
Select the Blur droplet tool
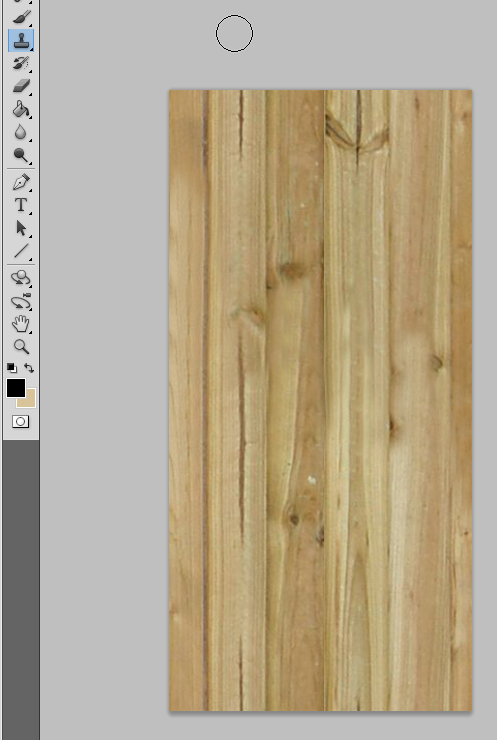(21, 132)
